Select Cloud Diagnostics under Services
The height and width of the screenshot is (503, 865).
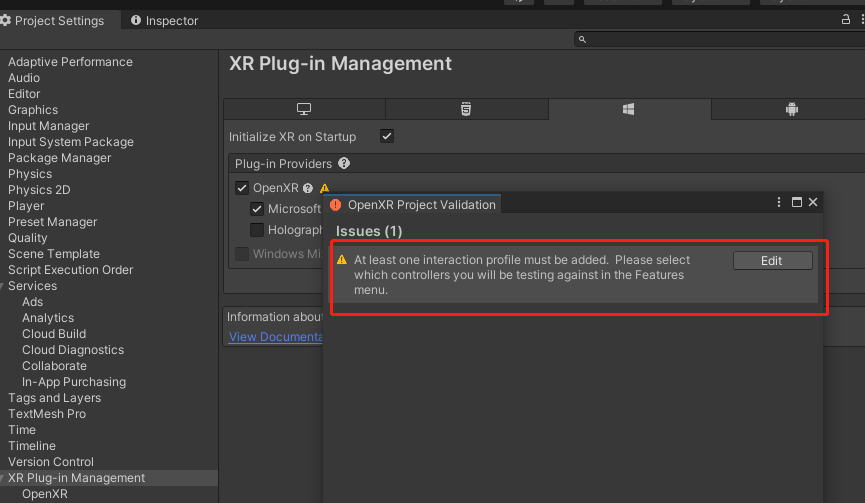coord(73,350)
